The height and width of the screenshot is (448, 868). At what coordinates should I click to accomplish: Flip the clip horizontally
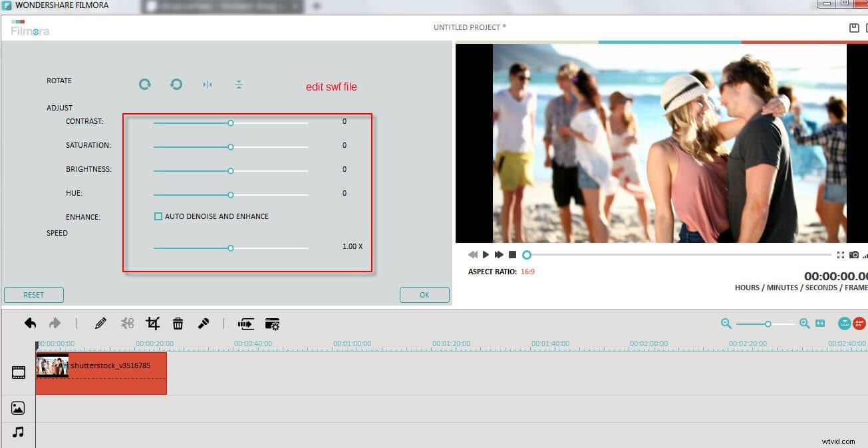point(208,85)
